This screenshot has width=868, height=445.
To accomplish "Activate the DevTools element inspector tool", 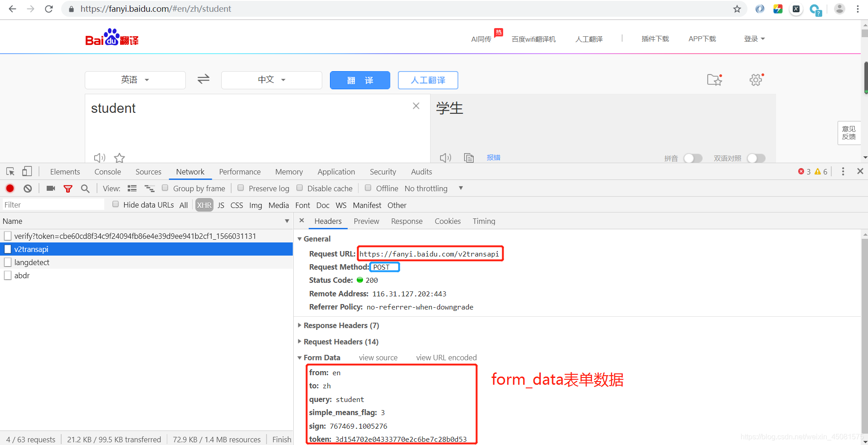I will pos(10,171).
